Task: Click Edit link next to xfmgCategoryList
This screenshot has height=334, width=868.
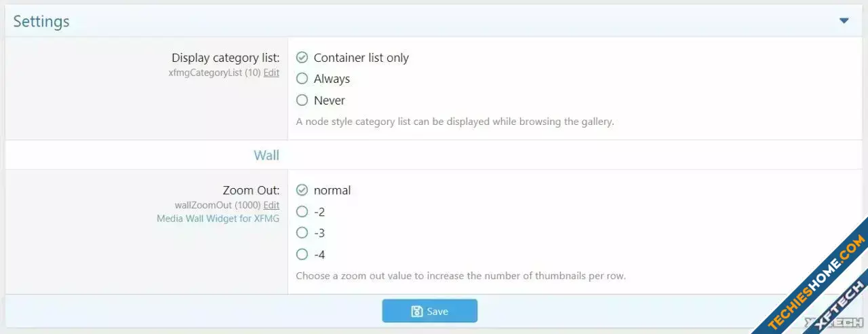Action: [x=271, y=73]
